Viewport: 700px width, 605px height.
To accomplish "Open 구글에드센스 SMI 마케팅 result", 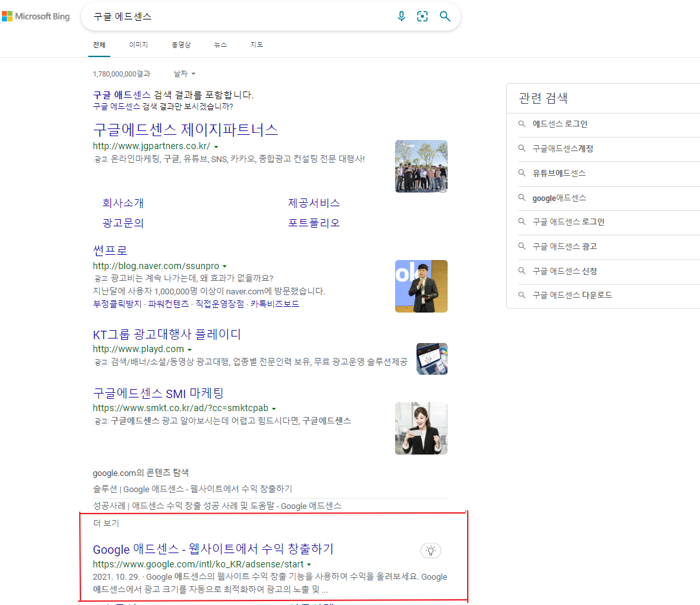I will coord(158,393).
